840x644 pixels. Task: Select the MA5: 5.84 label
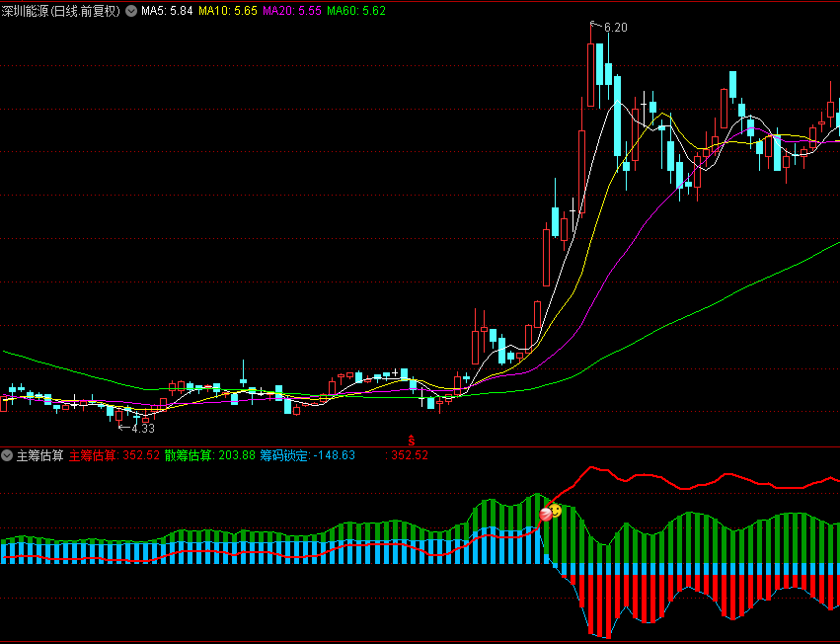click(x=167, y=11)
